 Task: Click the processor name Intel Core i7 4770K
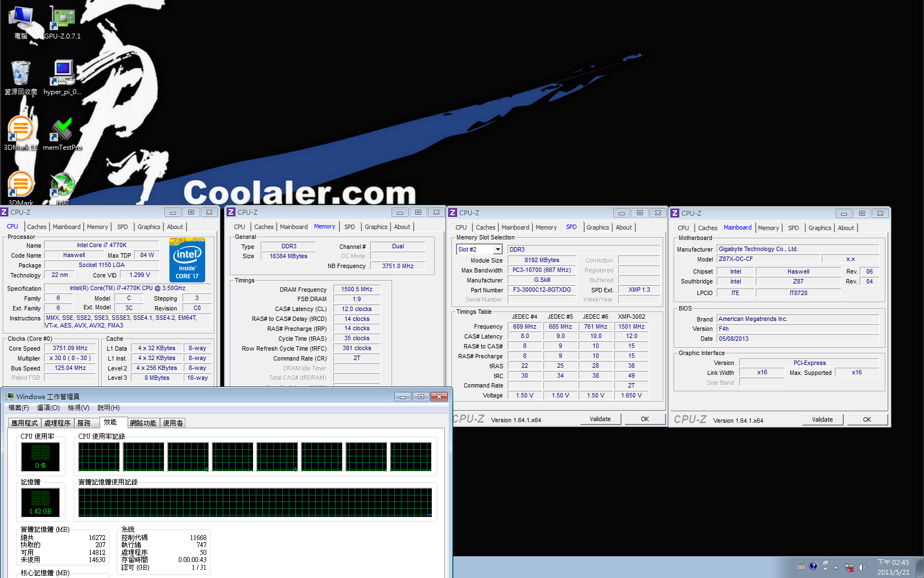click(102, 245)
